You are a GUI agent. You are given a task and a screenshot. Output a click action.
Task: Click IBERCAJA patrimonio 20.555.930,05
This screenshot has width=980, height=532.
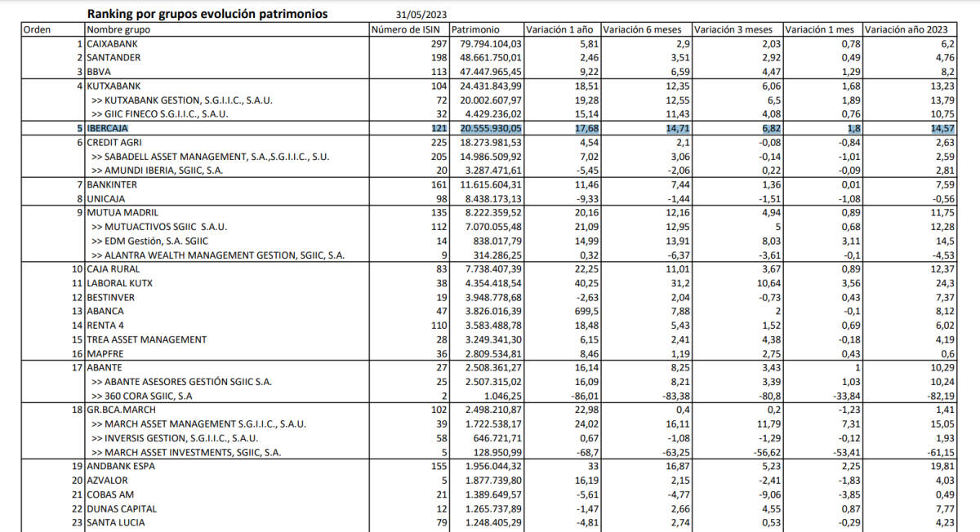[x=492, y=129]
